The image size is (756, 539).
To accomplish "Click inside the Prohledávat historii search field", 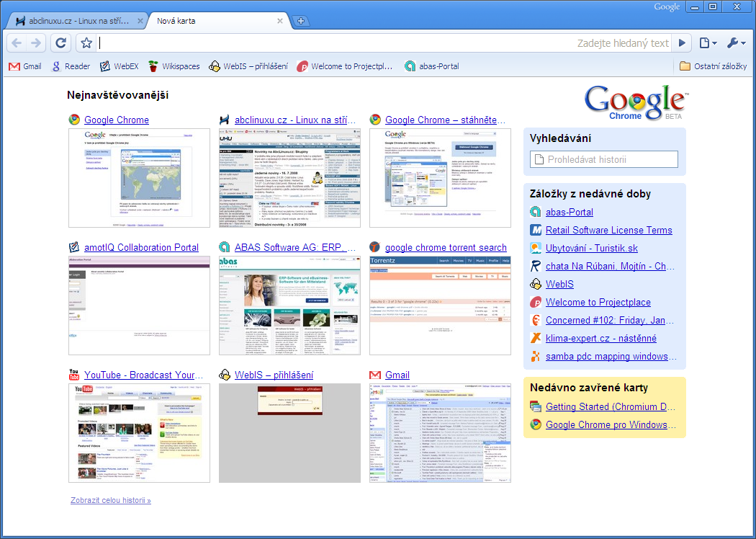I will coord(603,159).
